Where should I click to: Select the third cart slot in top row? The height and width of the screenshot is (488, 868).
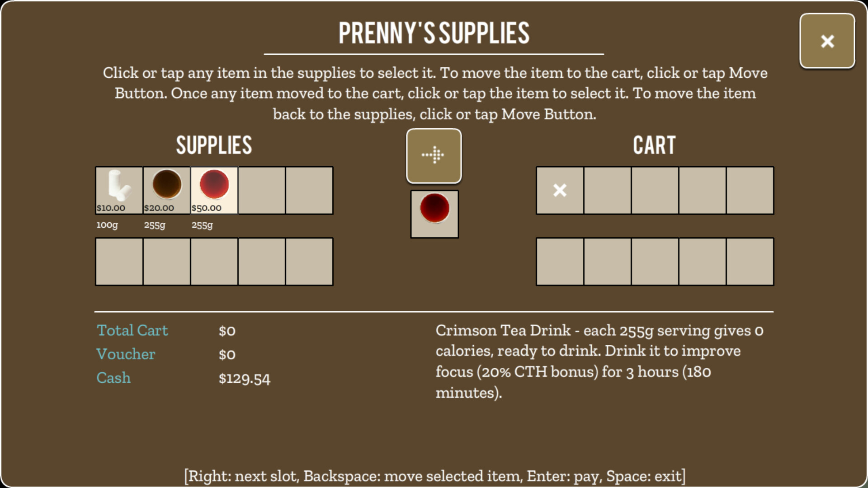coord(655,190)
